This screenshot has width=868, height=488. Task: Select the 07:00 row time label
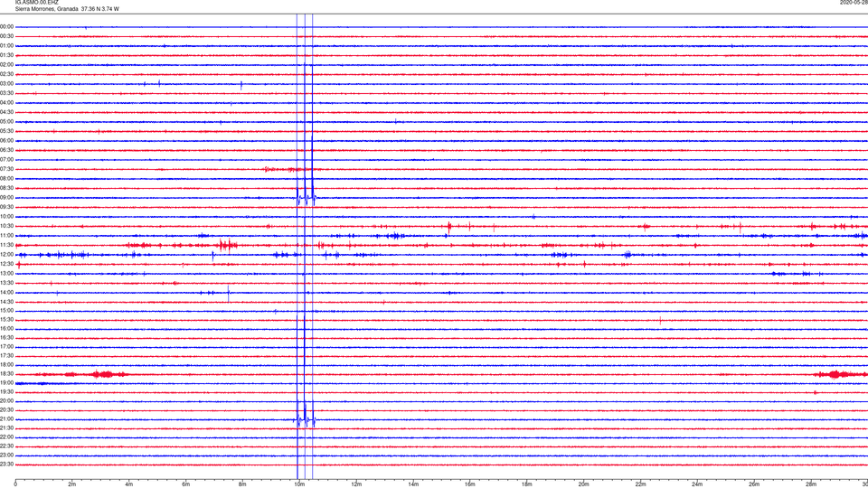click(6, 160)
